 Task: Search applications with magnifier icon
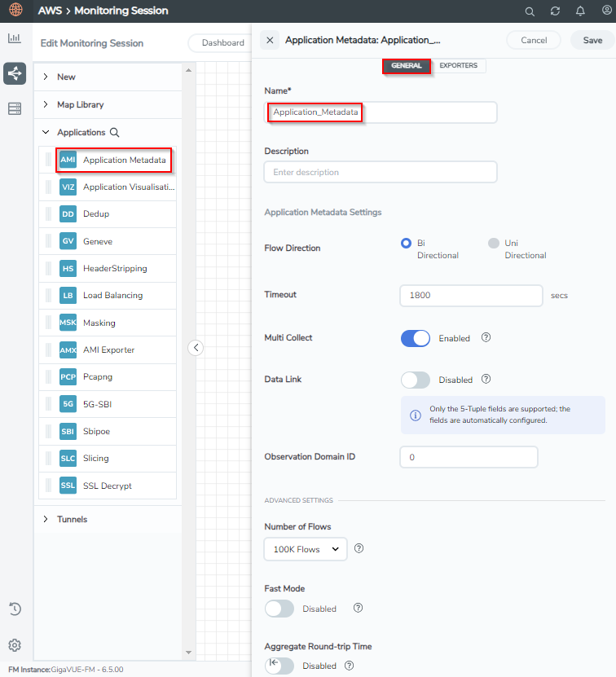point(114,133)
